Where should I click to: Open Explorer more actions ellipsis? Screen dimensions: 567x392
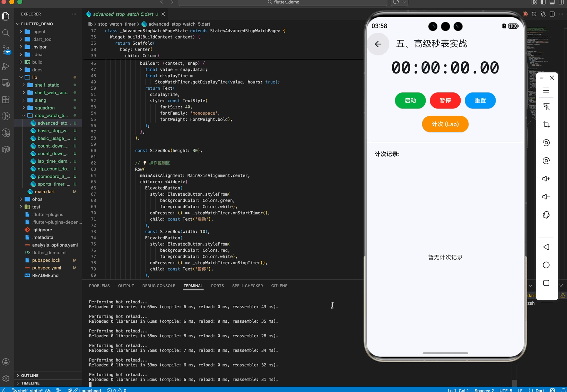[74, 14]
